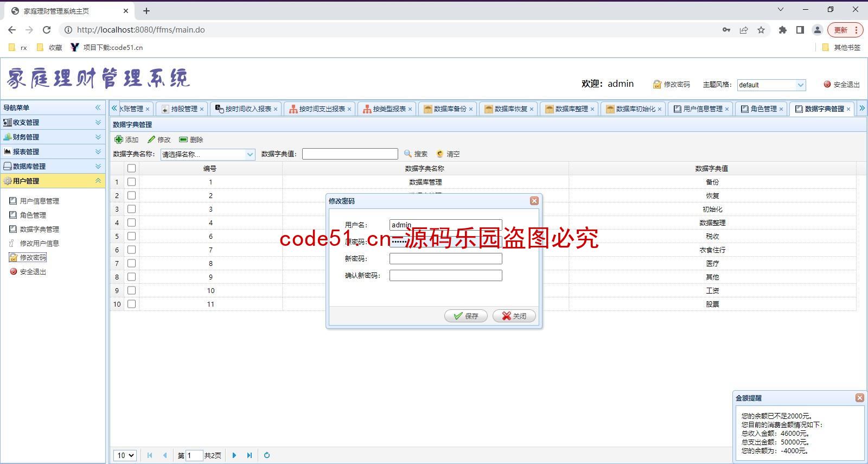Go to previous page of the table

(x=165, y=455)
